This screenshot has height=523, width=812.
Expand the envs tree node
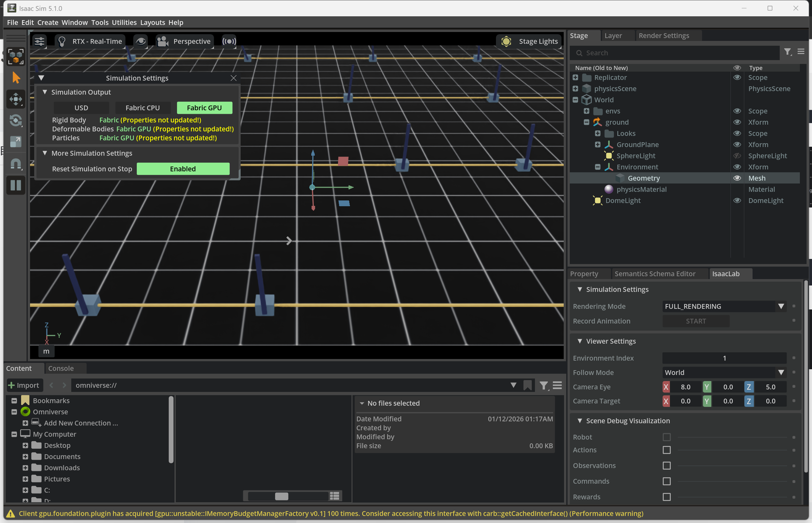tap(586, 111)
